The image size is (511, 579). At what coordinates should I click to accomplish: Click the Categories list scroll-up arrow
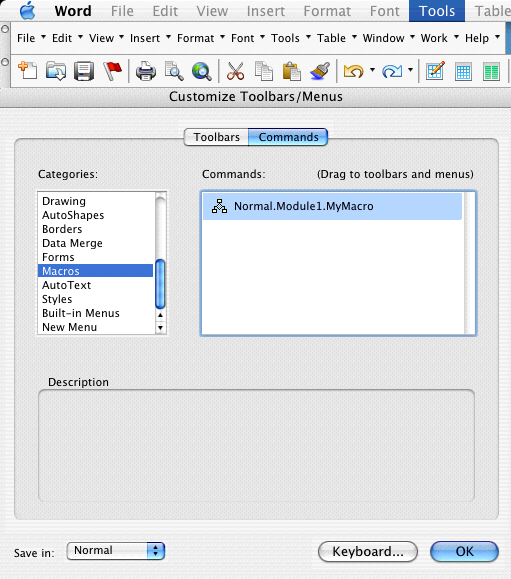tap(160, 315)
